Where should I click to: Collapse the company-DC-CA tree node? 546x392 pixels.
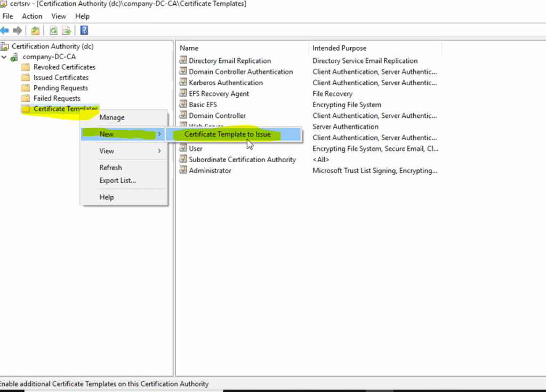pyautogui.click(x=5, y=57)
